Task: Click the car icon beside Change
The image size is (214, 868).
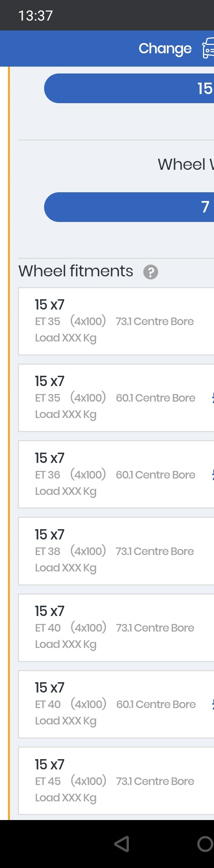Action: [x=208, y=48]
